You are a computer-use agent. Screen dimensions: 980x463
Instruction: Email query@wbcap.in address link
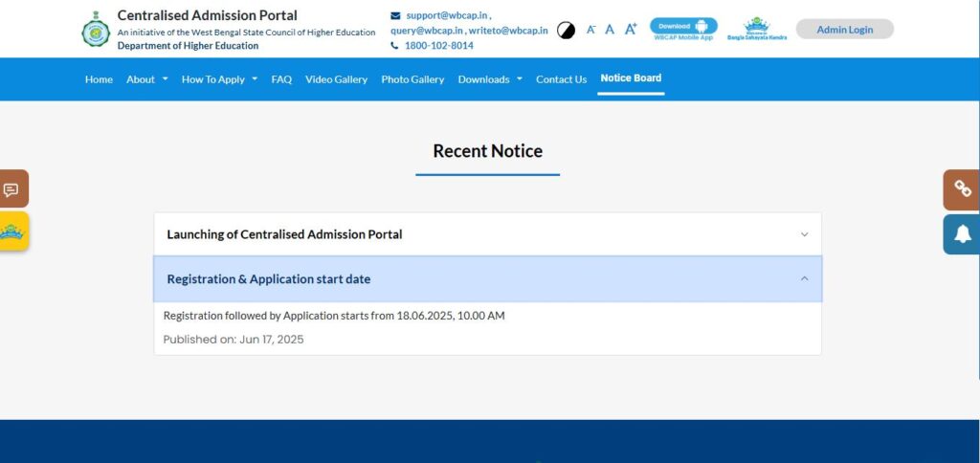427,30
